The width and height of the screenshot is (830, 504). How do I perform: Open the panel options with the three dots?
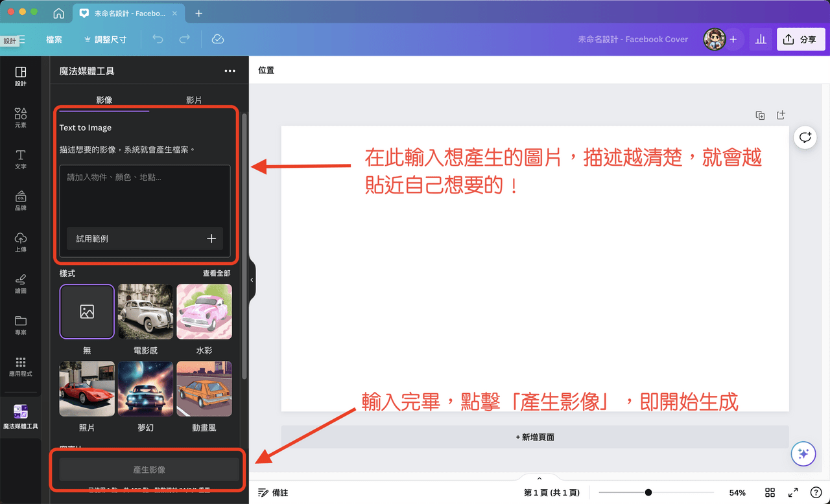pos(230,71)
